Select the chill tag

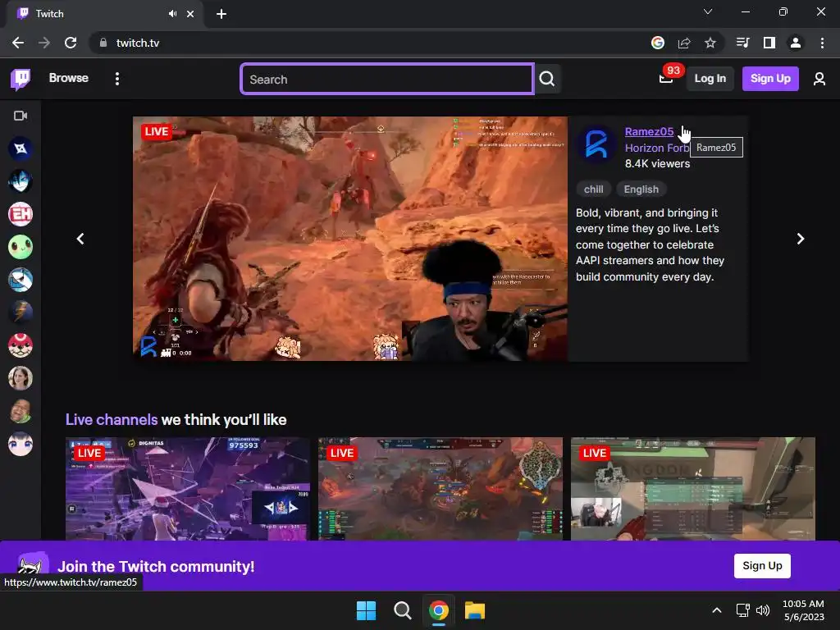pyautogui.click(x=593, y=189)
